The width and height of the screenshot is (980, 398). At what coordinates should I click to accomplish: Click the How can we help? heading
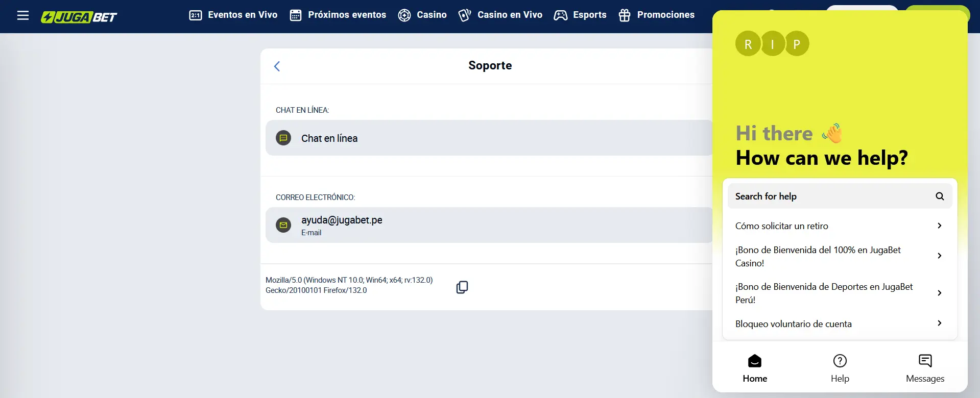pos(822,158)
